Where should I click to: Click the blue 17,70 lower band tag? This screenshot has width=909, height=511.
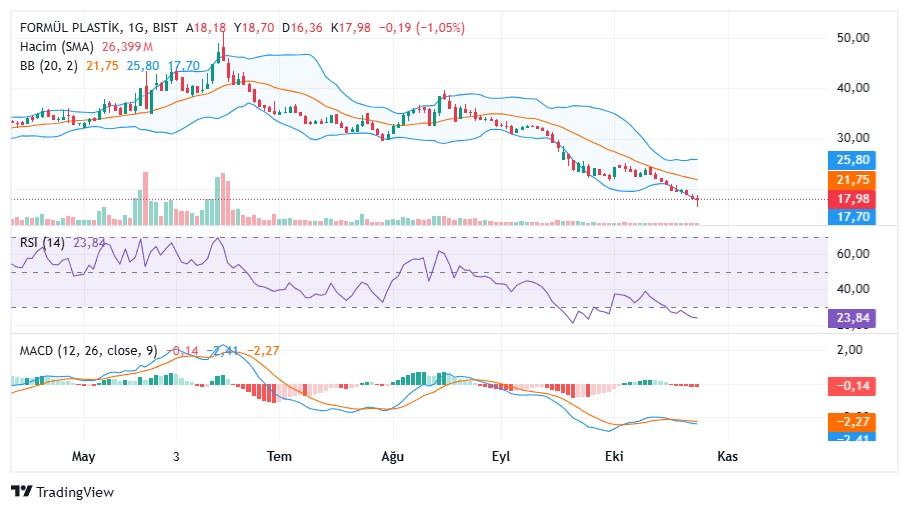tap(852, 217)
